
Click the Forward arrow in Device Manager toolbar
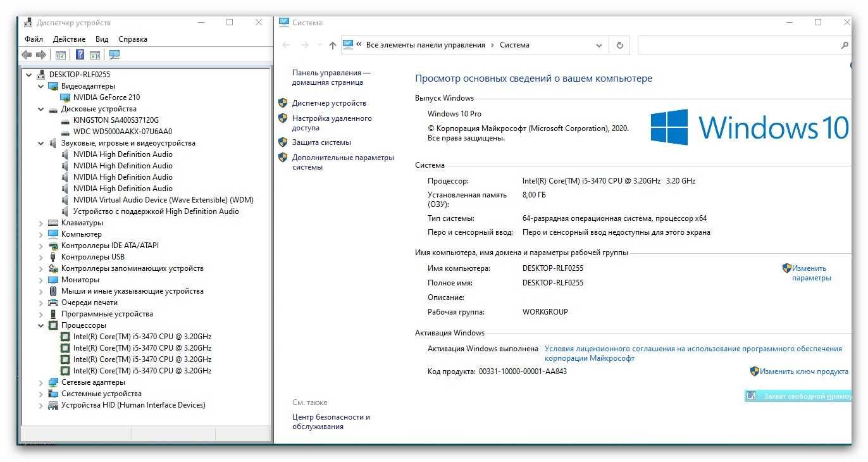pyautogui.click(x=41, y=55)
